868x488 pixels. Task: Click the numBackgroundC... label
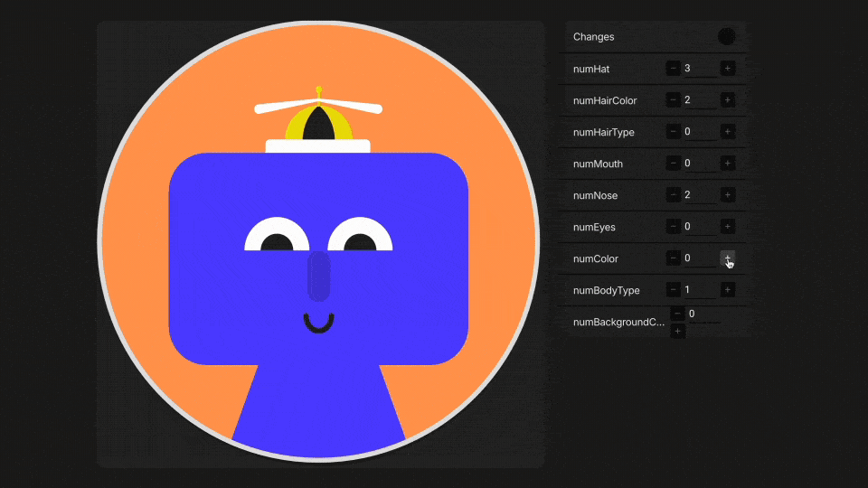click(618, 322)
